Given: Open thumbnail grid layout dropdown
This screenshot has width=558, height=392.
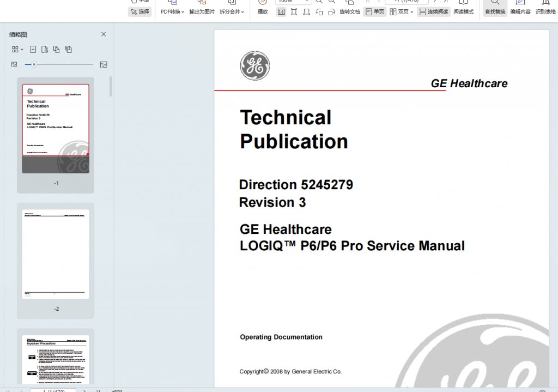Looking at the screenshot, I should (x=17, y=50).
